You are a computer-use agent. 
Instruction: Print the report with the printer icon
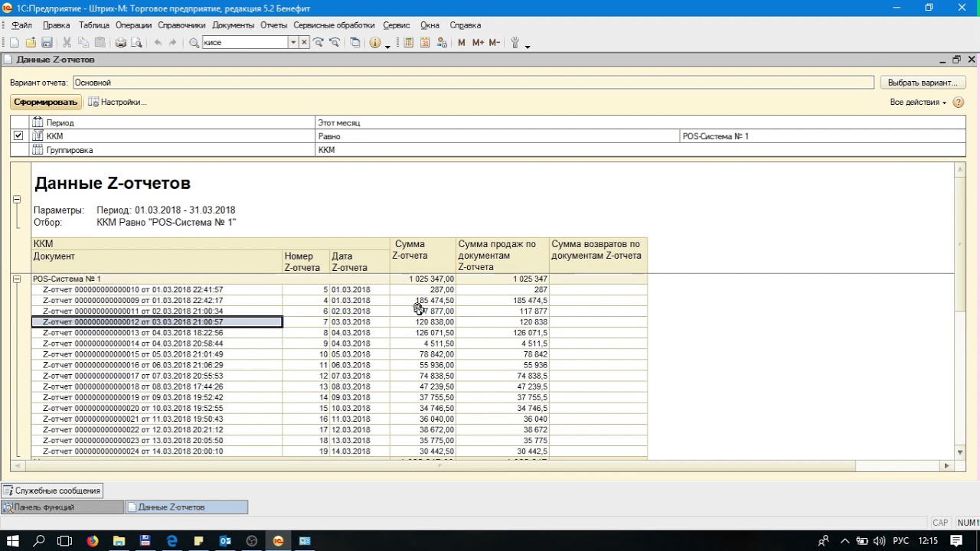pyautogui.click(x=120, y=43)
